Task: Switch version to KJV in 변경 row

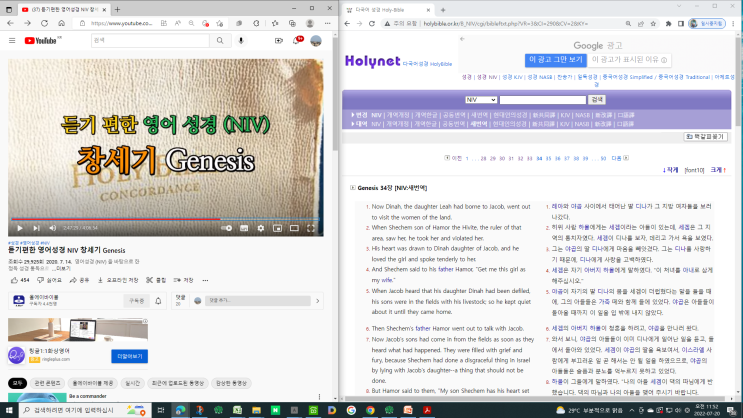Action: click(x=565, y=115)
